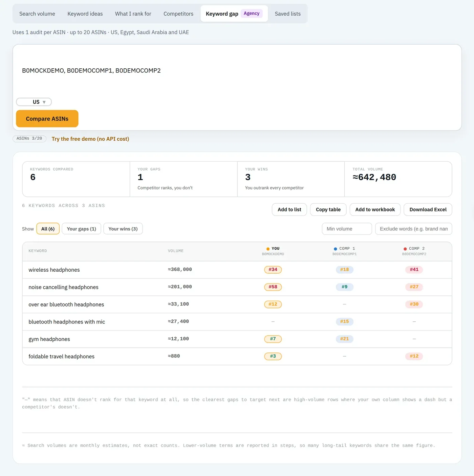
Task: Click the ≈368,000 volume value
Action: click(x=180, y=270)
